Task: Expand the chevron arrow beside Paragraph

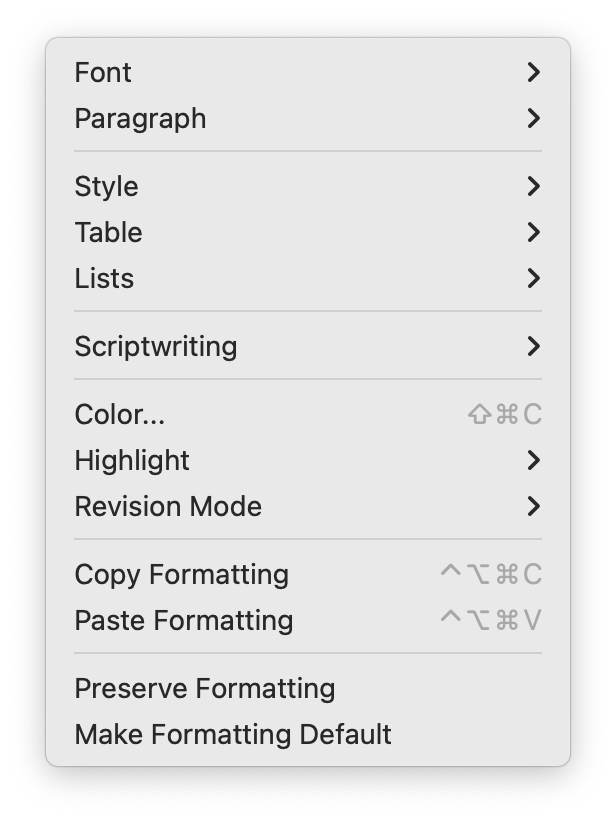Action: click(533, 119)
